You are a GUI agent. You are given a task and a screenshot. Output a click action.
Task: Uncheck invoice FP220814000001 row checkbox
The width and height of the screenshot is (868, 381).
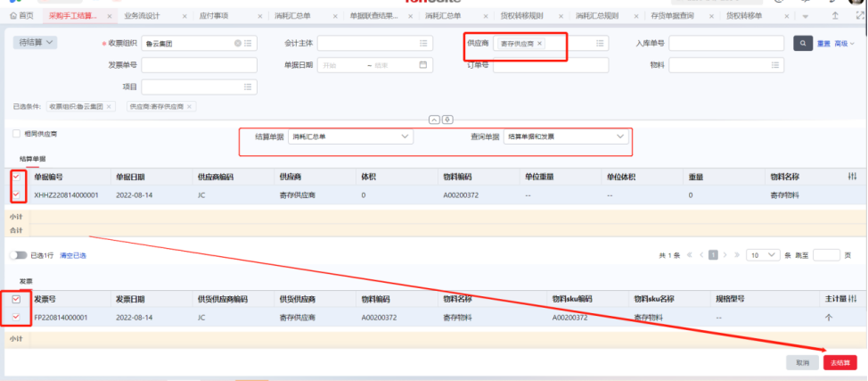[16, 316]
